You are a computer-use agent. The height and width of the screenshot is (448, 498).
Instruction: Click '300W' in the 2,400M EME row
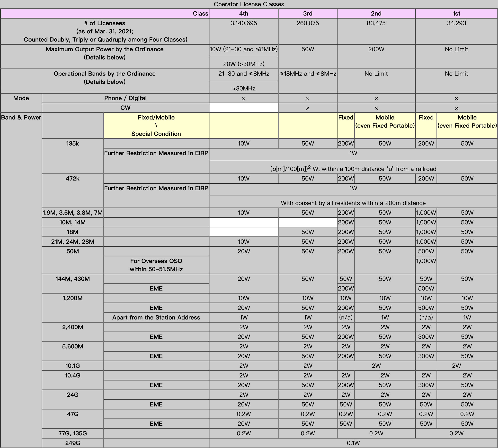[x=426, y=337]
